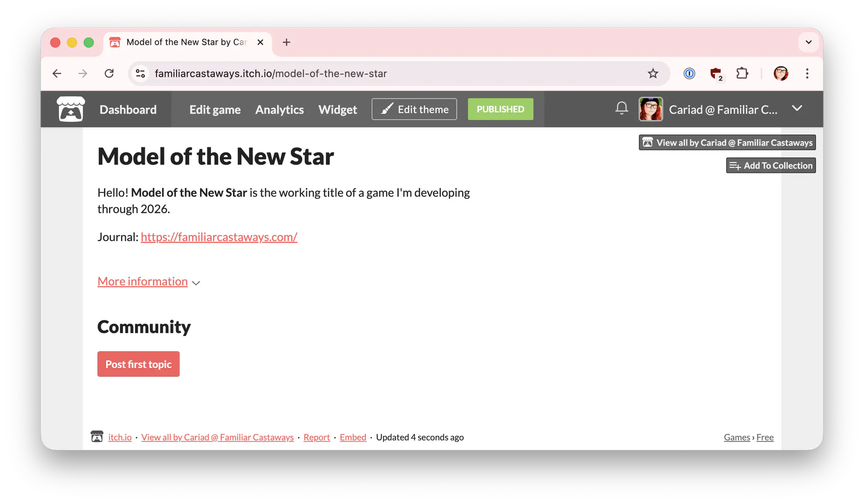This screenshot has height=504, width=864.
Task: Open 1Password extension icon
Action: point(689,73)
